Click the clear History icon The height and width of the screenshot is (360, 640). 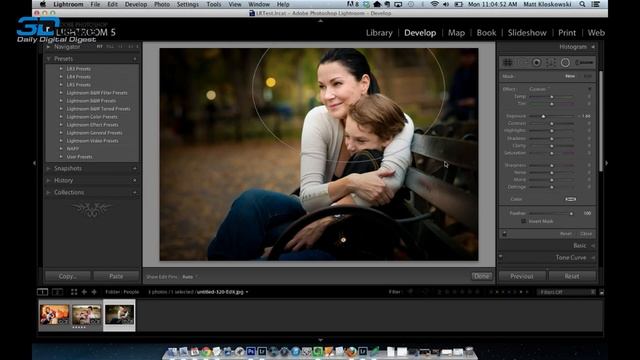click(135, 180)
